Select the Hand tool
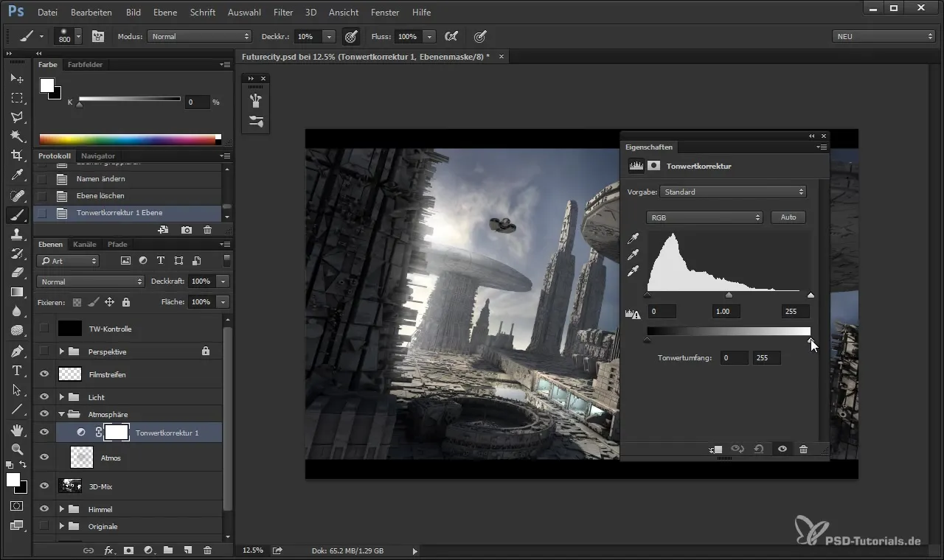This screenshot has width=944, height=560. point(17,430)
